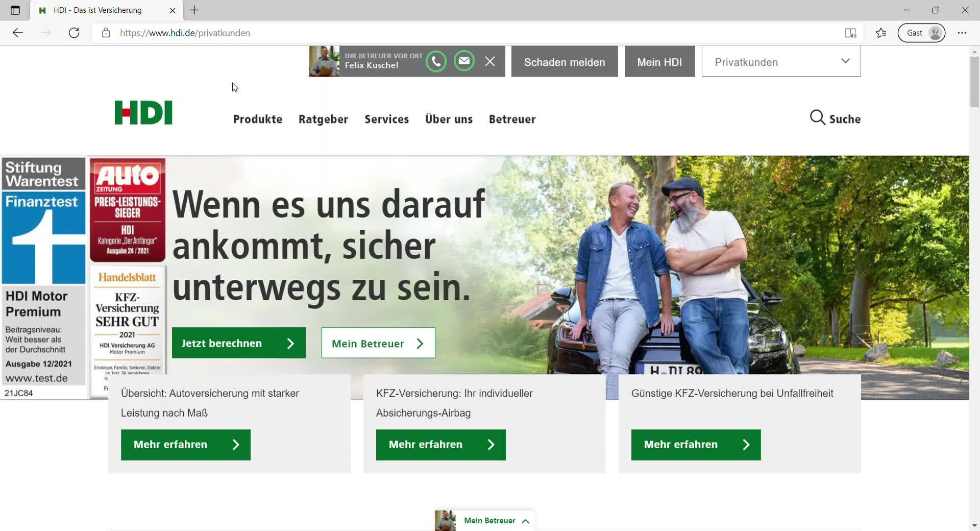The image size is (980, 531).
Task: Open the Produkte menu
Action: pyautogui.click(x=257, y=119)
